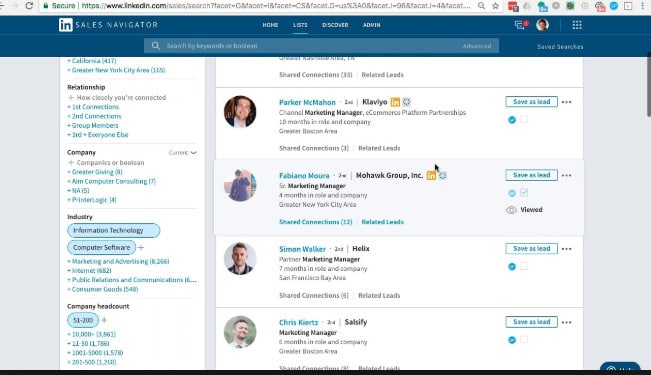Click the LinkedIn Sales Navigator logo

point(108,25)
